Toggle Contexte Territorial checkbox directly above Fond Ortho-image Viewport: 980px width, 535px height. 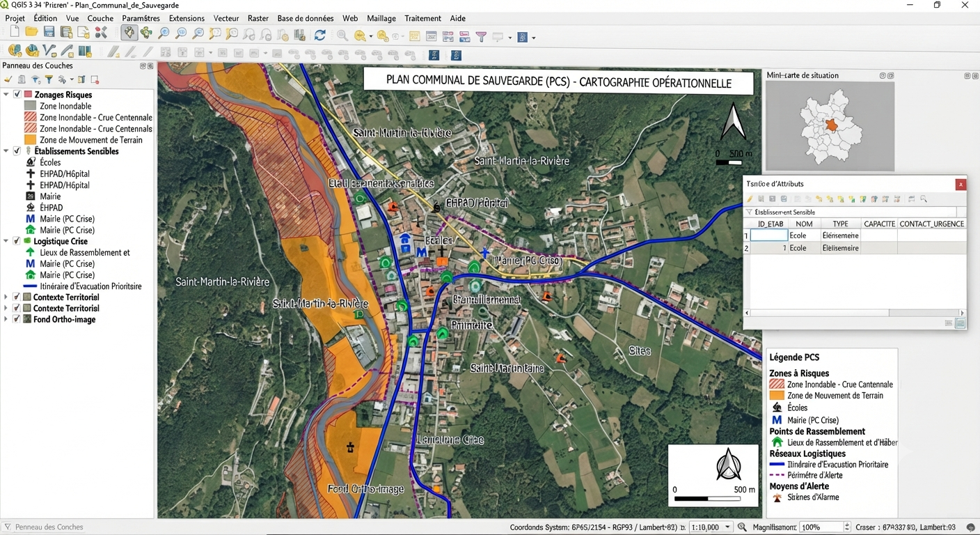pos(17,309)
